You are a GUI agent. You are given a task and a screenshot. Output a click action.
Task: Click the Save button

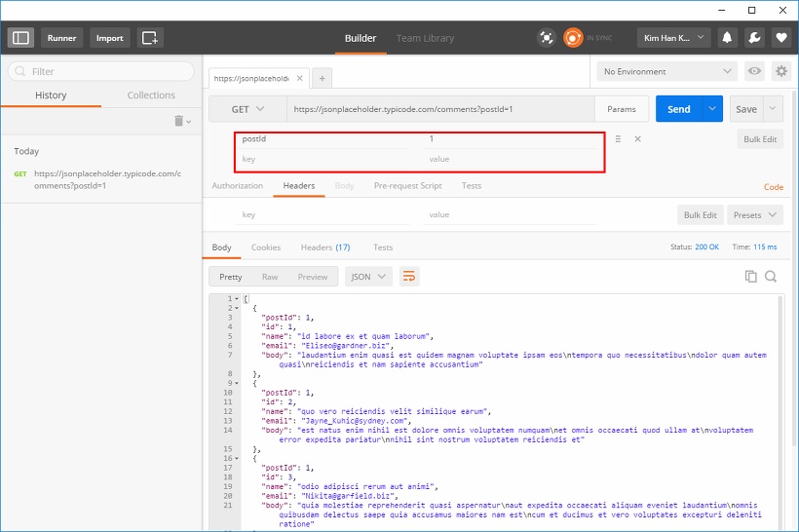[746, 108]
